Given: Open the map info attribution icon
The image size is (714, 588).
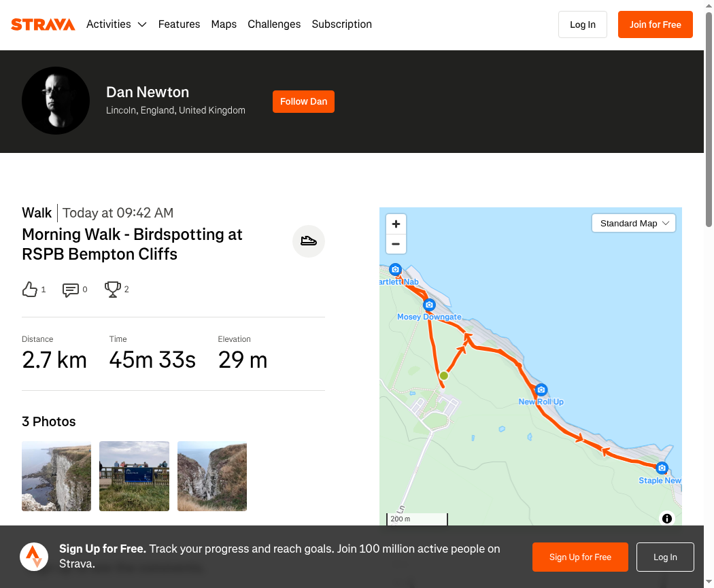Looking at the screenshot, I should click(x=667, y=519).
